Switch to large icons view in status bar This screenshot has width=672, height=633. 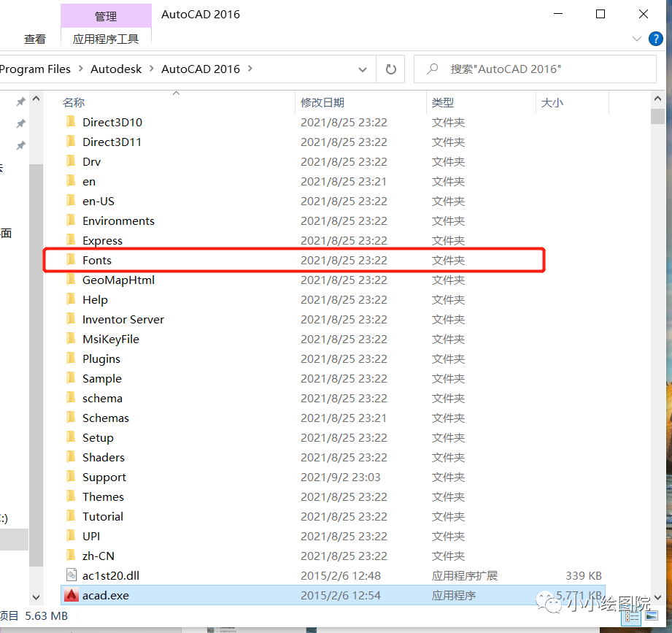coord(652,616)
